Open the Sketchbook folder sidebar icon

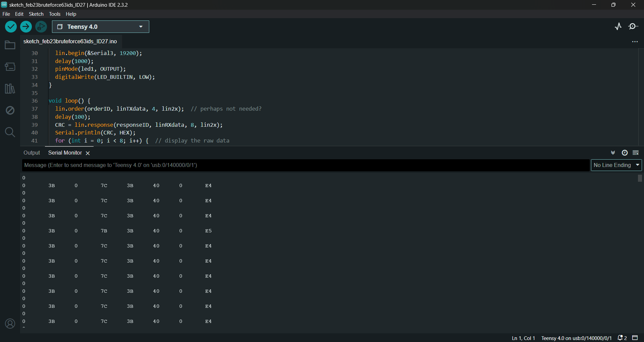10,45
